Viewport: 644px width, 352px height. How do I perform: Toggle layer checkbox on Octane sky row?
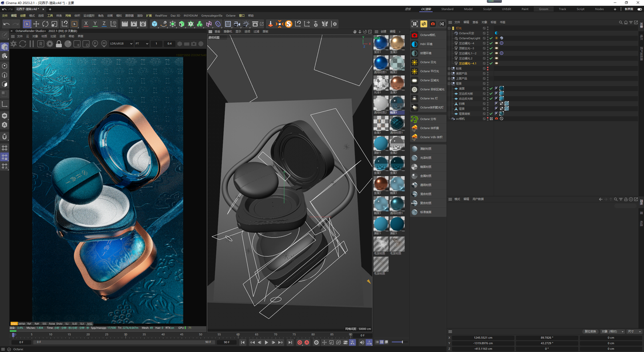pyautogui.click(x=484, y=33)
